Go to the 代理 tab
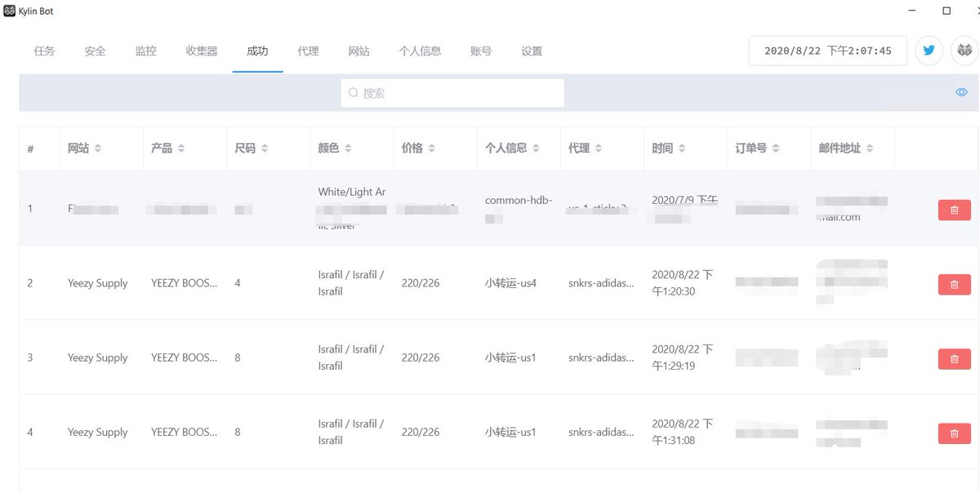This screenshot has height=493, width=980. pyautogui.click(x=308, y=51)
